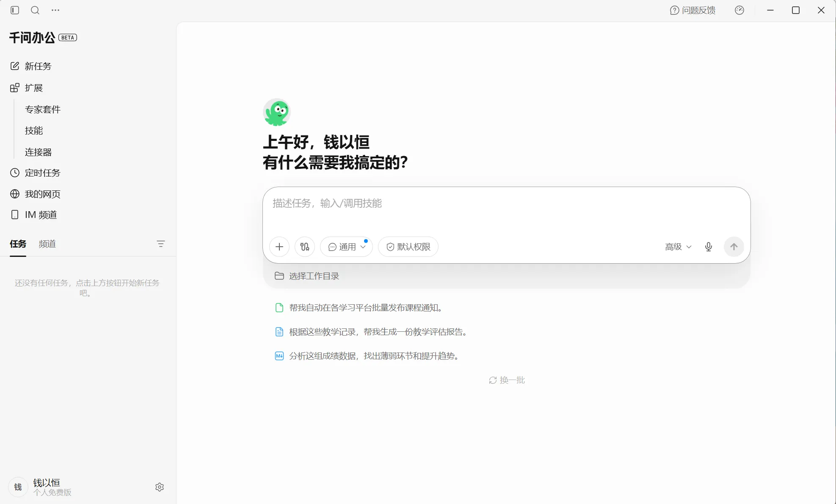Open the 高级 model dropdown
This screenshot has width=836, height=504.
click(x=678, y=247)
